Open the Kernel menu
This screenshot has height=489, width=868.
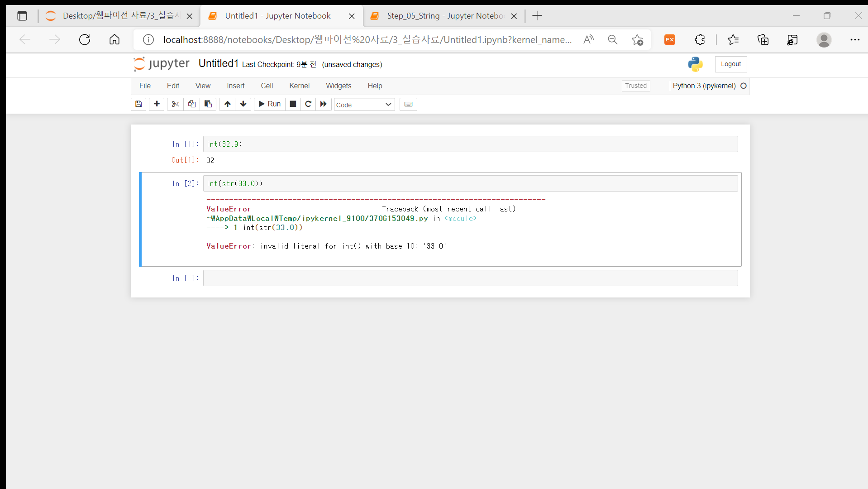coord(300,86)
